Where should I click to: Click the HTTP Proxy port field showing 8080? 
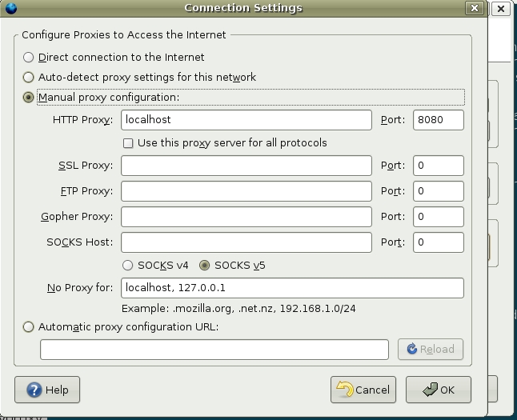[x=439, y=120]
